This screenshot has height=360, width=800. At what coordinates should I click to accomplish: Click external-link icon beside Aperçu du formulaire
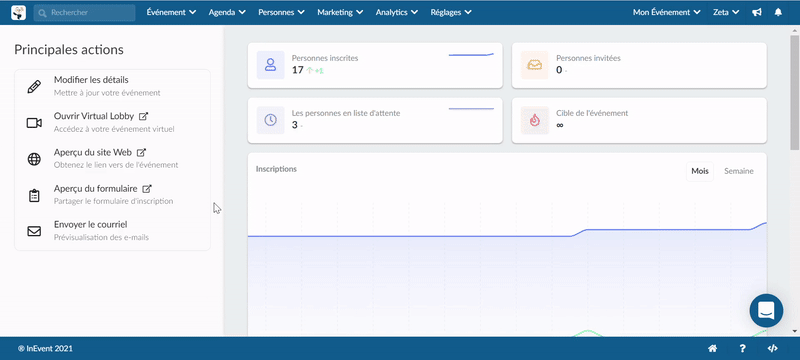147,188
